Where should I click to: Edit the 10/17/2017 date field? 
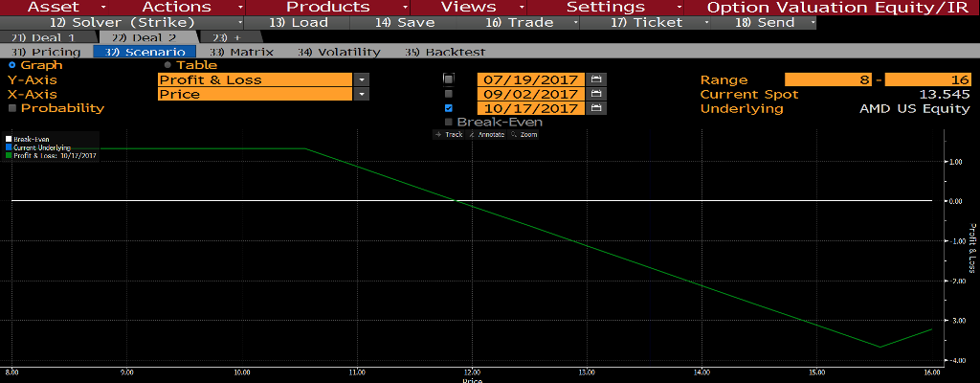tap(531, 108)
